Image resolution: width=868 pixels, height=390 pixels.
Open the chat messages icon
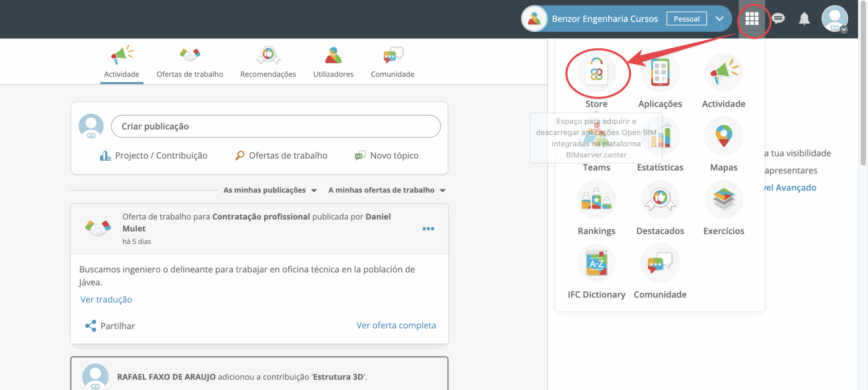pyautogui.click(x=778, y=19)
